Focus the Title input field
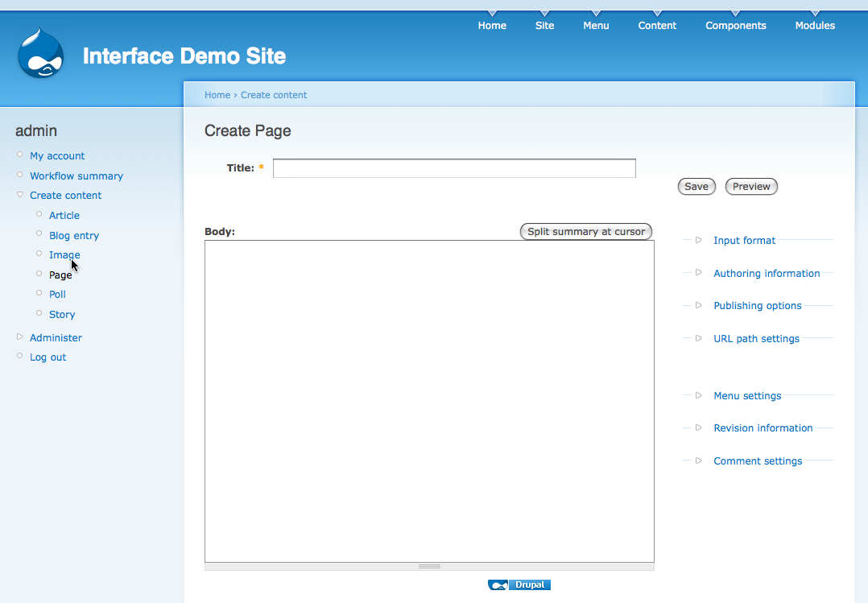 tap(454, 168)
